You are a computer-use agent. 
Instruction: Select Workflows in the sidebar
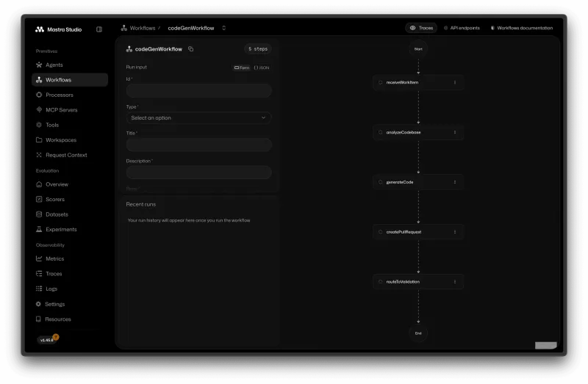(x=70, y=80)
